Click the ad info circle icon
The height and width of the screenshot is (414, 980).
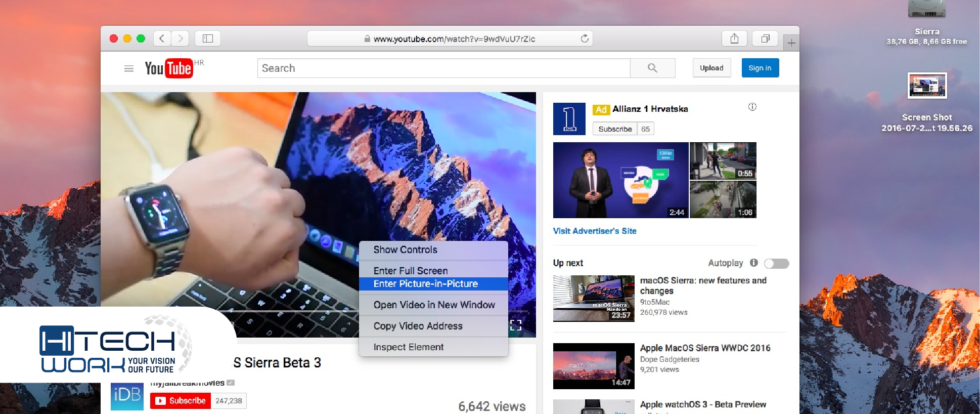[752, 107]
